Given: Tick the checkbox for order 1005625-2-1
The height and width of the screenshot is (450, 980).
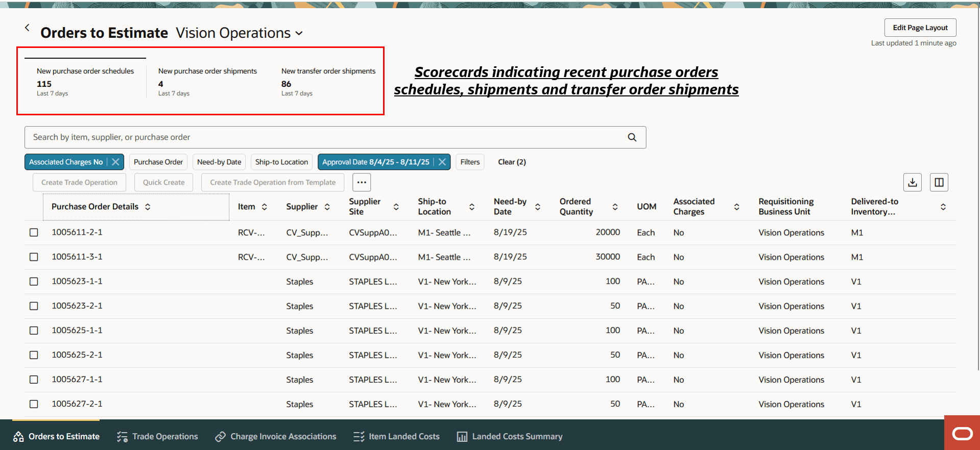Looking at the screenshot, I should 34,355.
